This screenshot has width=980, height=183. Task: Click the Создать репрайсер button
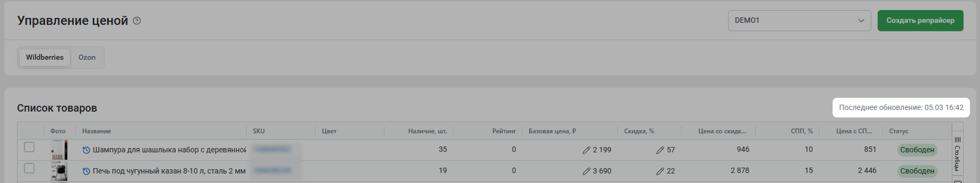pyautogui.click(x=920, y=21)
